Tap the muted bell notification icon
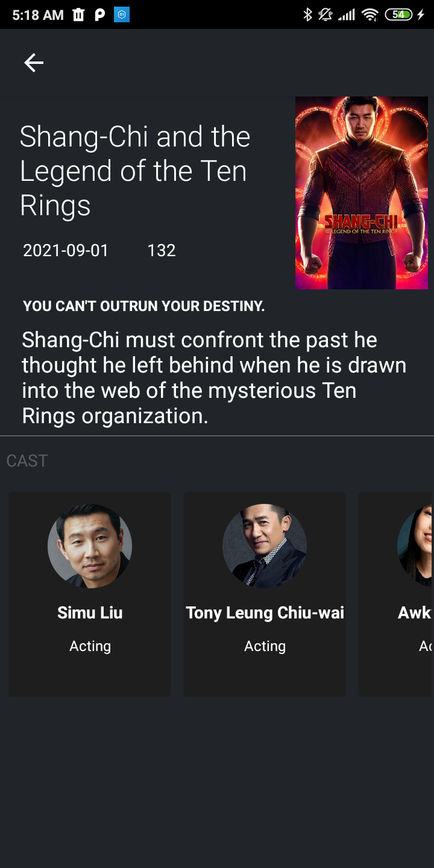This screenshot has height=868, width=434. (x=325, y=15)
